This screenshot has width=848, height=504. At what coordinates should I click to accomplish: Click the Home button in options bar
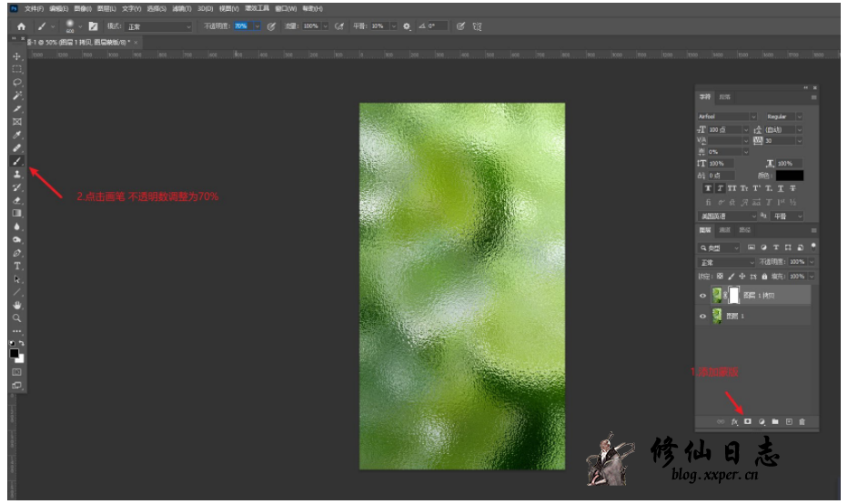pyautogui.click(x=21, y=26)
